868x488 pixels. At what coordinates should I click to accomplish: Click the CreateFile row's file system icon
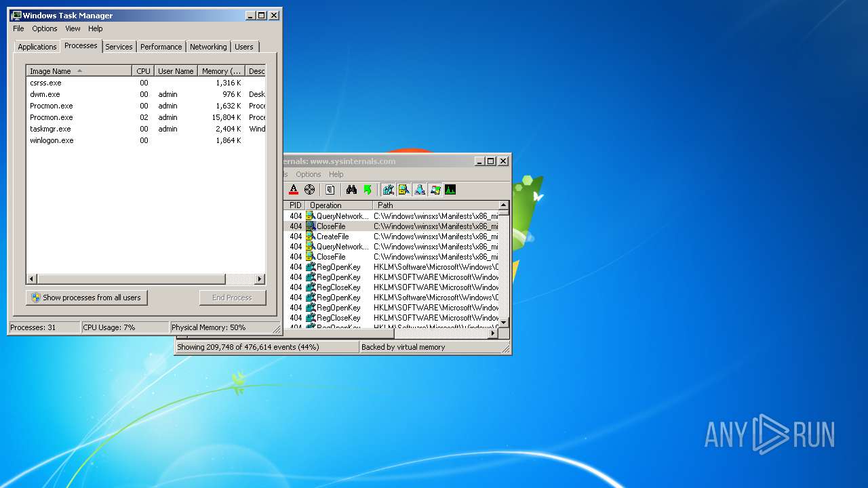coord(311,237)
